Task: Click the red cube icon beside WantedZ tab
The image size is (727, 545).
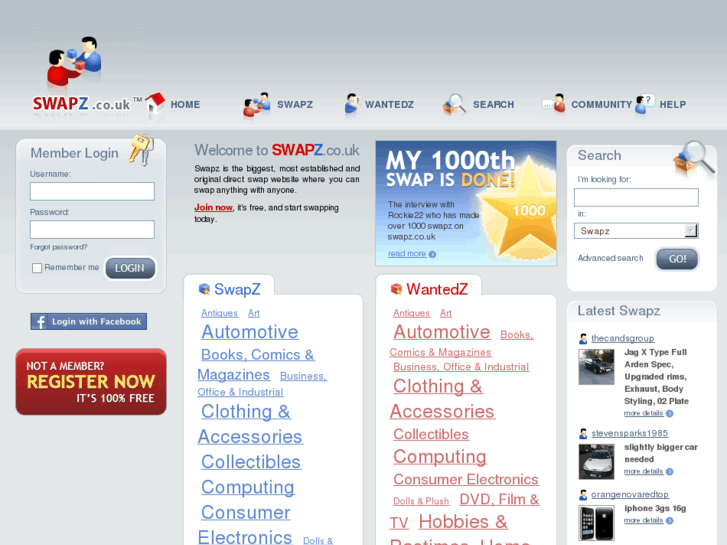Action: [396, 289]
